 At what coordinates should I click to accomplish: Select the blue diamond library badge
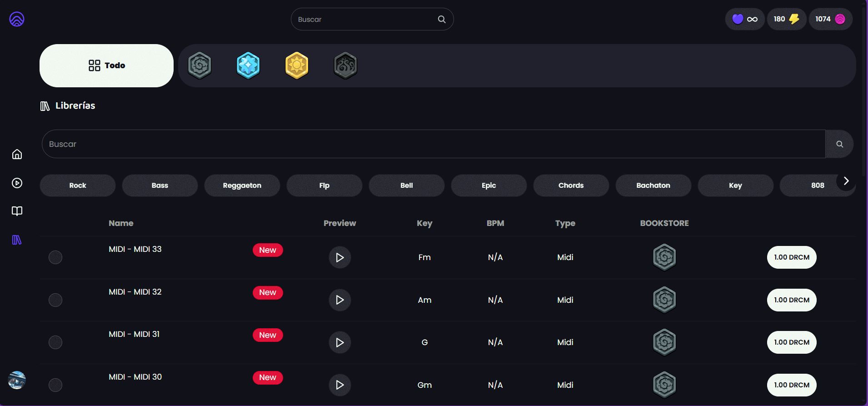click(x=248, y=65)
